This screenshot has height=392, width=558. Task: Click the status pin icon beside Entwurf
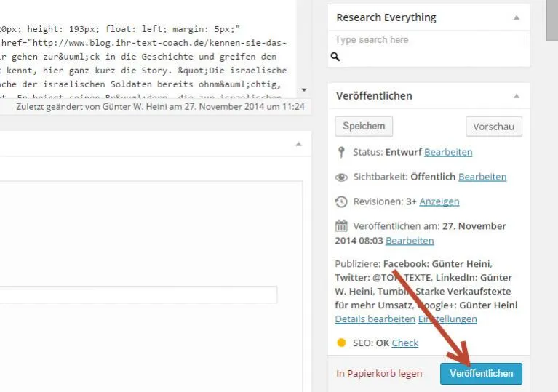341,152
